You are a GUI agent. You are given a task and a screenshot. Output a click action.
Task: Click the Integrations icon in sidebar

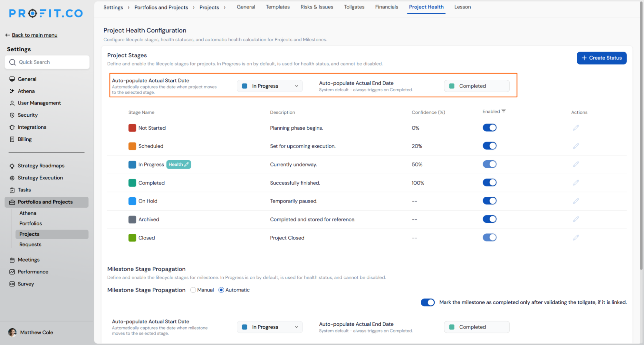pos(12,127)
